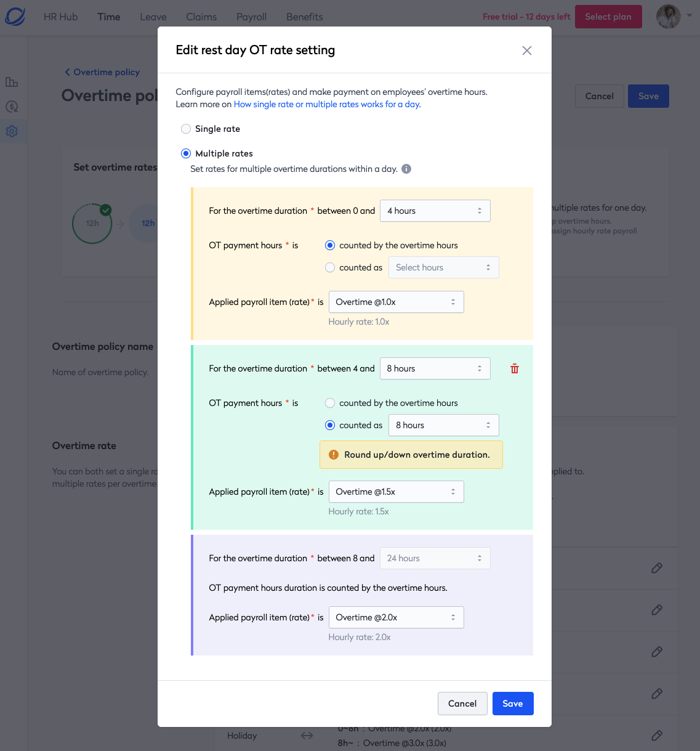Screen dimensions: 700x751
Task: Click the green 12h progress circle
Action: click(92, 223)
